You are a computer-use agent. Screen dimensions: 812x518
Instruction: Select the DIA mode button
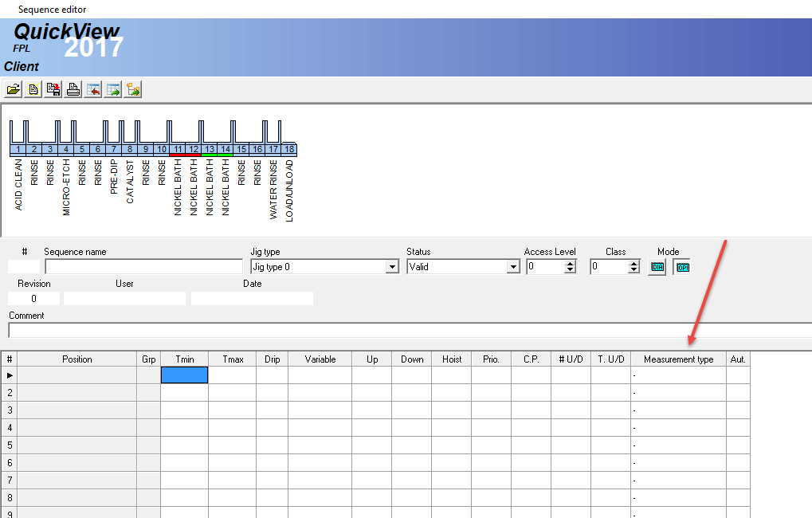click(x=657, y=266)
